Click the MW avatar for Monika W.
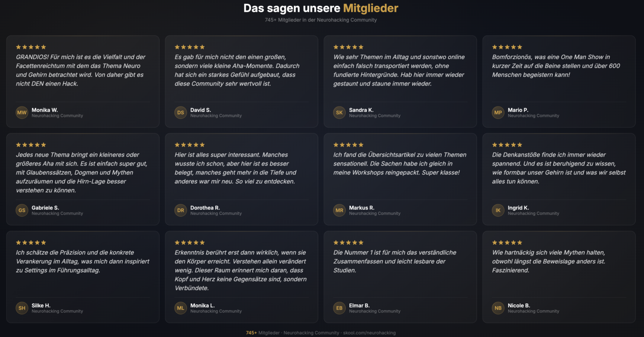The width and height of the screenshot is (644, 337). [x=22, y=113]
